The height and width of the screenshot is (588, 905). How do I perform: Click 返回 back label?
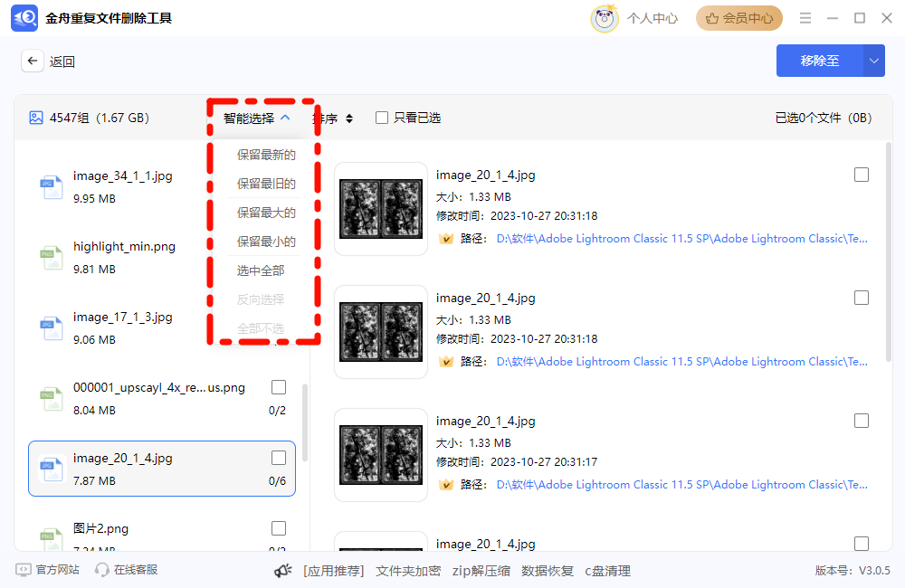click(62, 62)
